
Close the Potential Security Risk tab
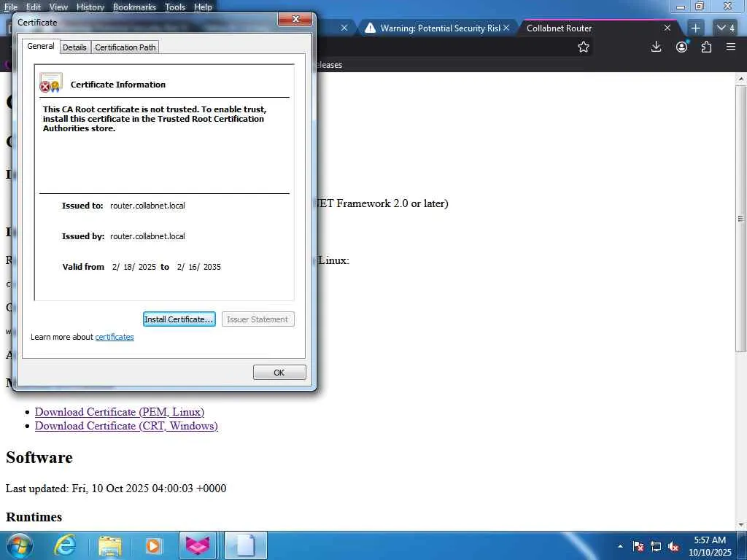tap(506, 28)
